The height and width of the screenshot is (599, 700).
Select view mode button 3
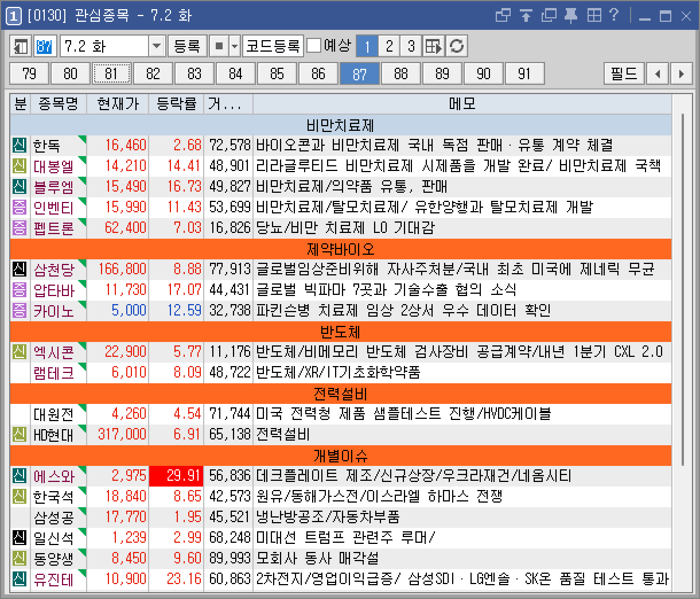click(x=411, y=46)
